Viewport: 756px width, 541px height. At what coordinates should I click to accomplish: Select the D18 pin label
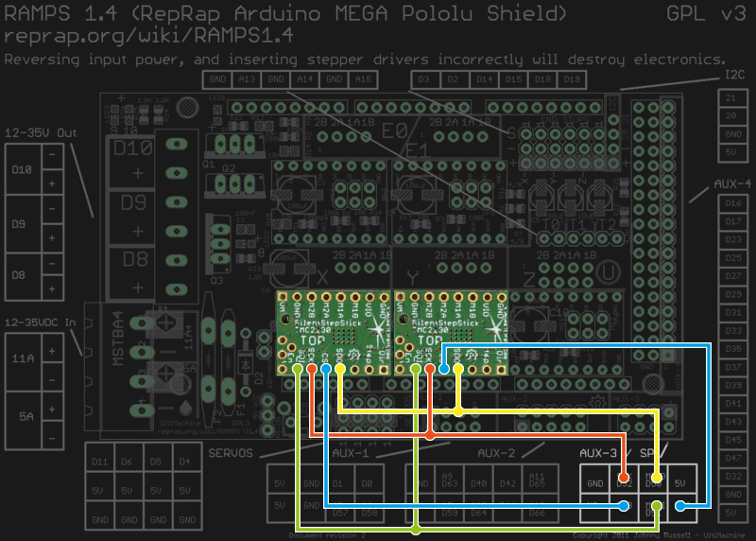point(542,79)
